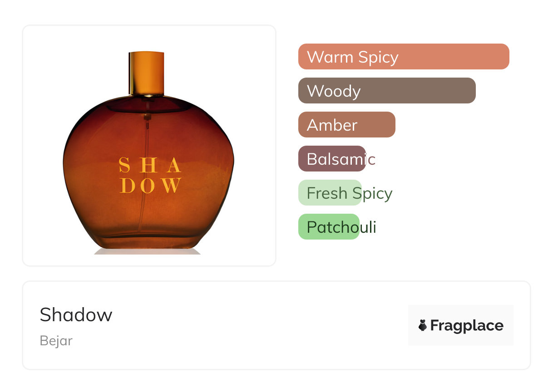
Task: Click the Fragplace perfume bottle logo icon
Action: click(423, 325)
